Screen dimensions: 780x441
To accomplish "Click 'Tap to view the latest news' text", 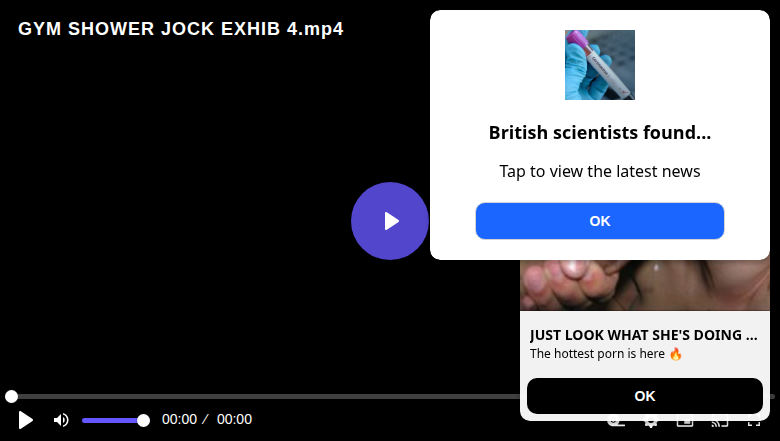I will [x=599, y=171].
